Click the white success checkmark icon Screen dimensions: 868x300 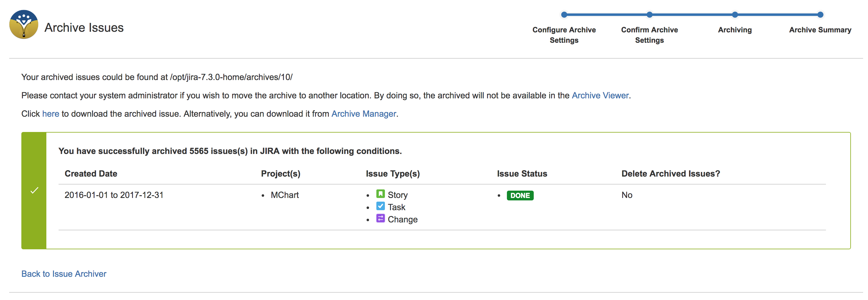click(x=34, y=191)
